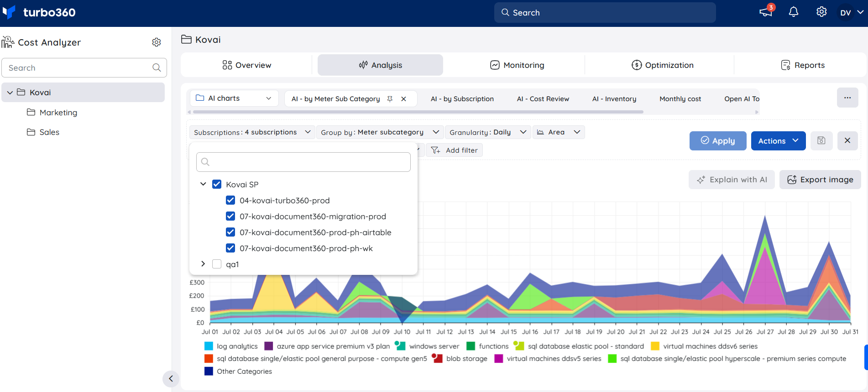
Task: Open the Open AI To view tab
Action: click(742, 99)
